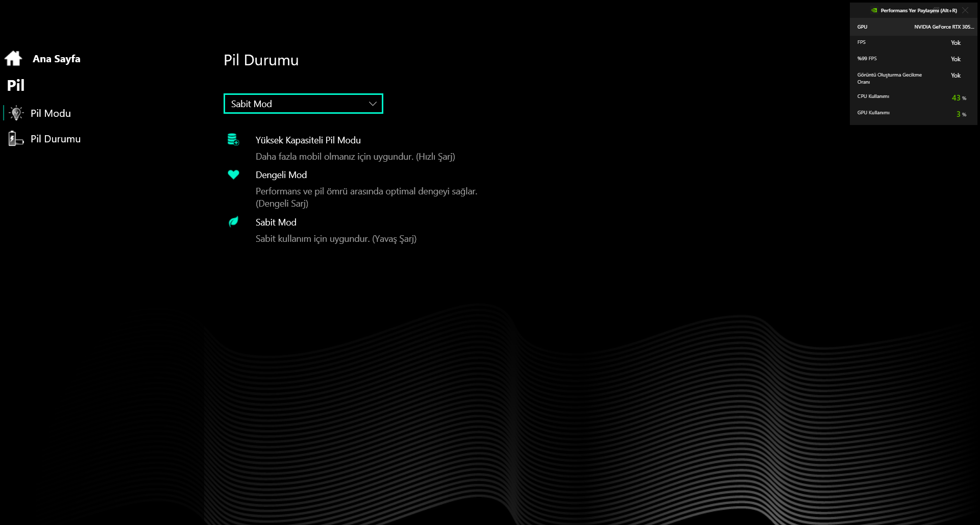Click the NVIDIA GeForce RTX GPU name
The image size is (980, 525).
[944, 27]
